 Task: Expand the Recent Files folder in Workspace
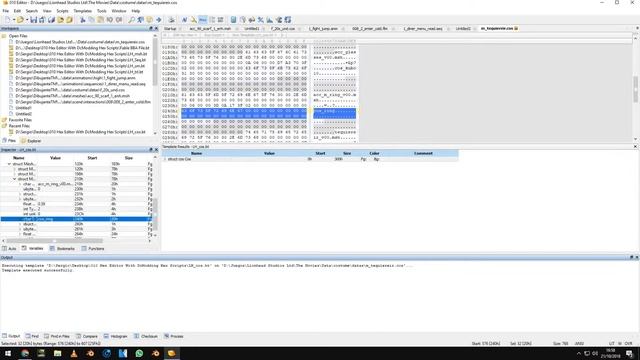click(4, 126)
